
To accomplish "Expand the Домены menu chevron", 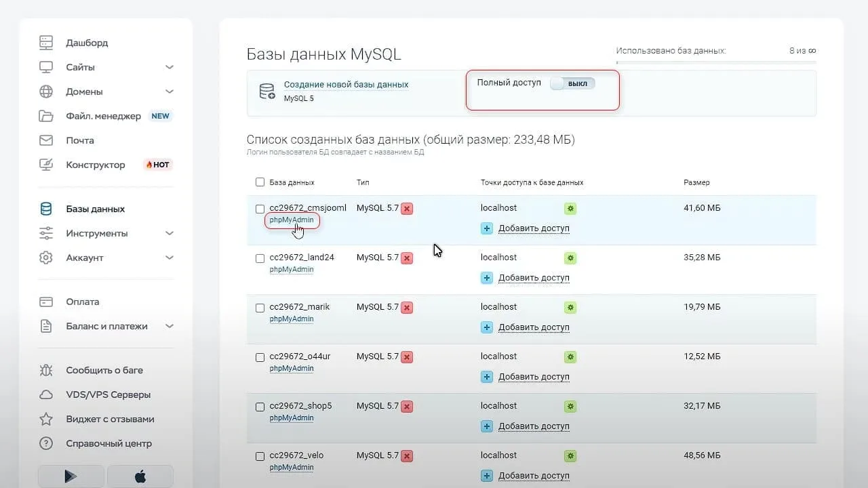I will 170,91.
